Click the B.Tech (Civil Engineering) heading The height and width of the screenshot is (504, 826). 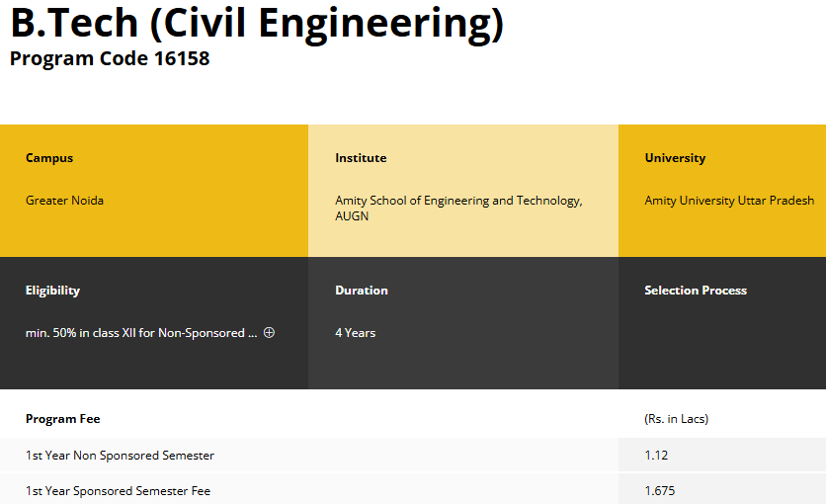[257, 25]
